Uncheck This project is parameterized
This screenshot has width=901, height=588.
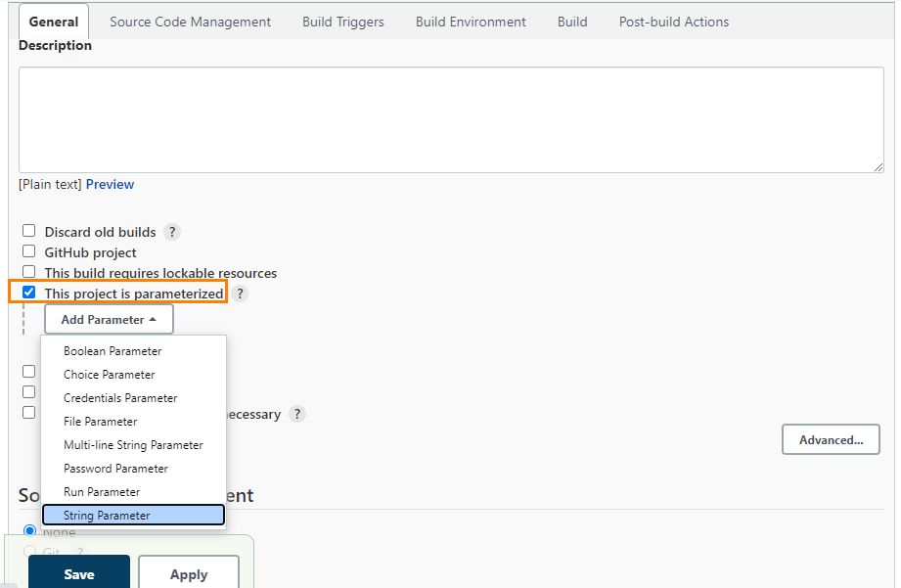[x=28, y=292]
